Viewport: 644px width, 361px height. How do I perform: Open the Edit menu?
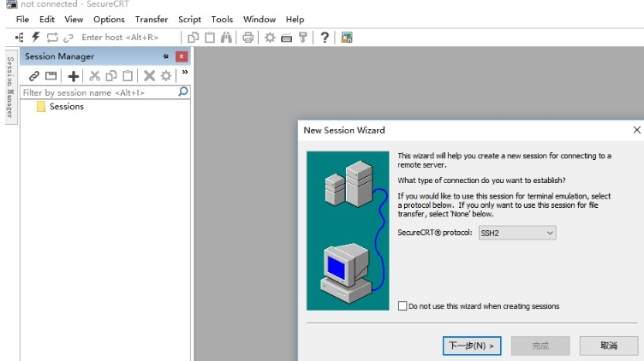pos(47,20)
